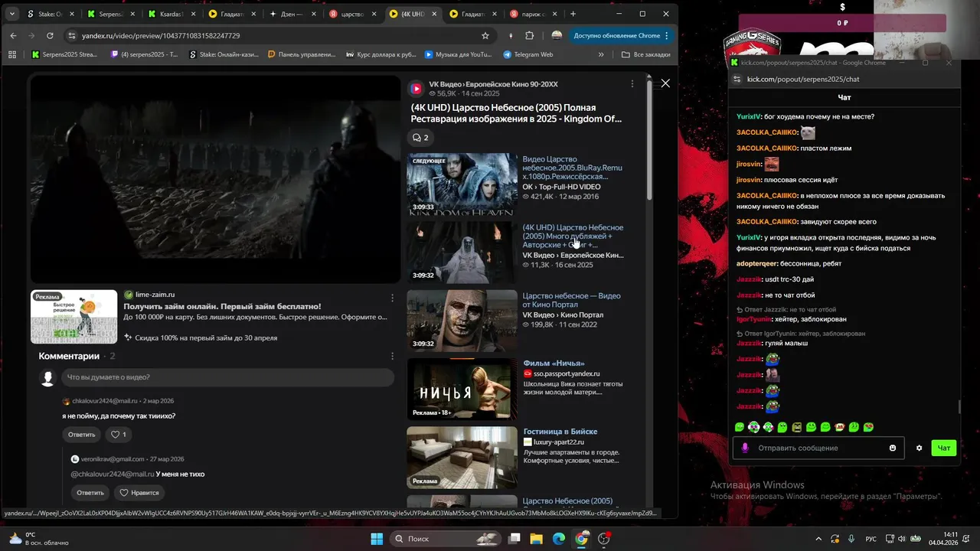Screen dimensions: 980x551
Task: Open the Музыка для YouTube bookmark
Action: [459, 54]
